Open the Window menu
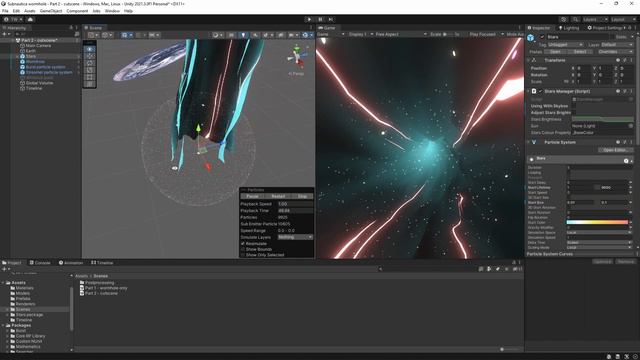Viewport: 640px width, 360px height. [112, 11]
